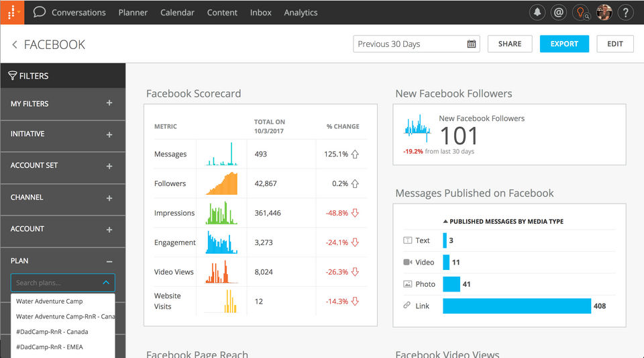This screenshot has width=644, height=358.
Task: Go to Conversations menu
Action: pyautogui.click(x=78, y=12)
